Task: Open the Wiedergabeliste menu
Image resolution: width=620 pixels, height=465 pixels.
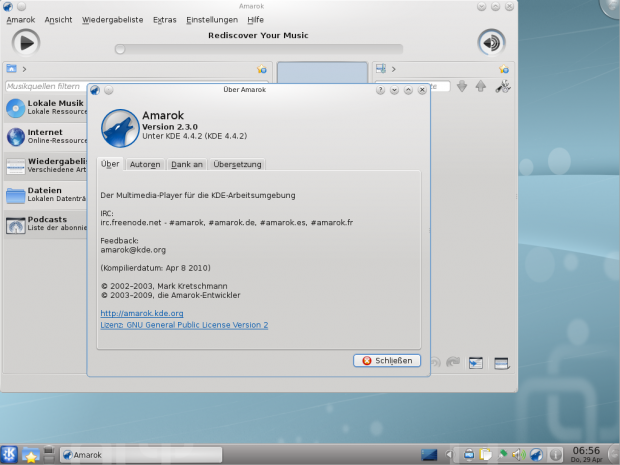Action: tap(112, 20)
